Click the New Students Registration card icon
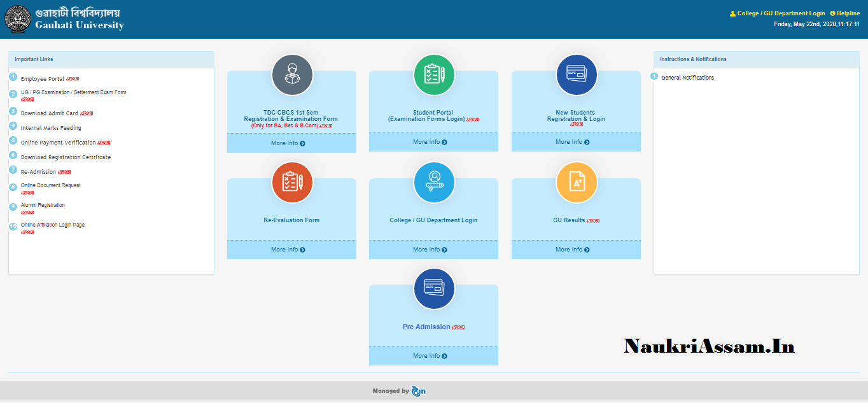868x403 pixels. (577, 75)
